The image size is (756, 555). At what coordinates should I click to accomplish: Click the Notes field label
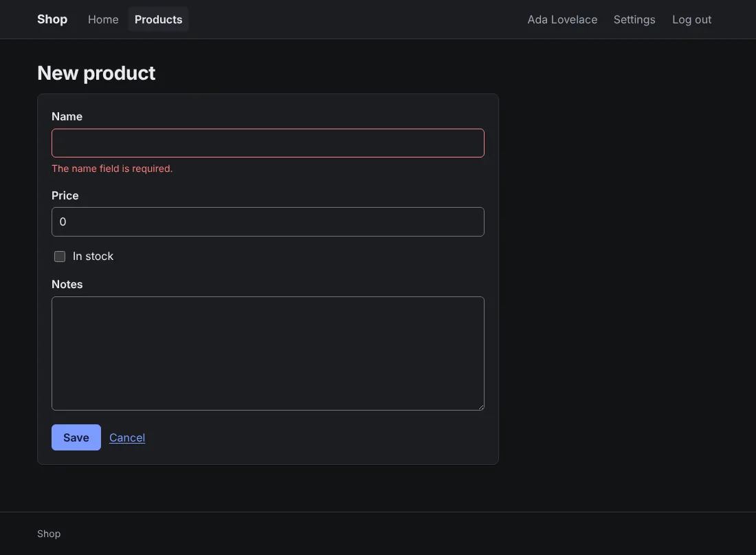67,284
